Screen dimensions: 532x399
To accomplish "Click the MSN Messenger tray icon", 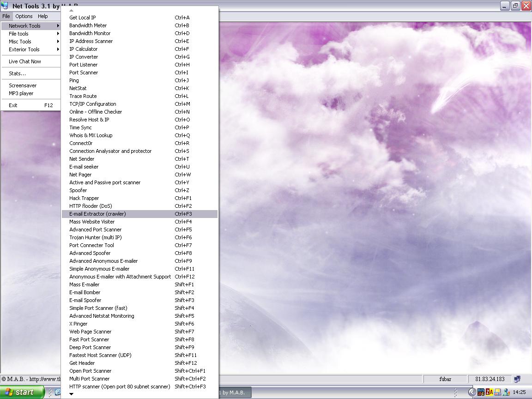I will pyautogui.click(x=507, y=392).
